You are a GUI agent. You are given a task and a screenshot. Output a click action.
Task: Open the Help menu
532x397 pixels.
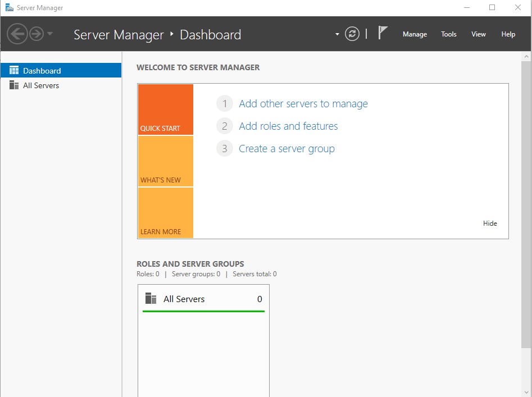(508, 34)
